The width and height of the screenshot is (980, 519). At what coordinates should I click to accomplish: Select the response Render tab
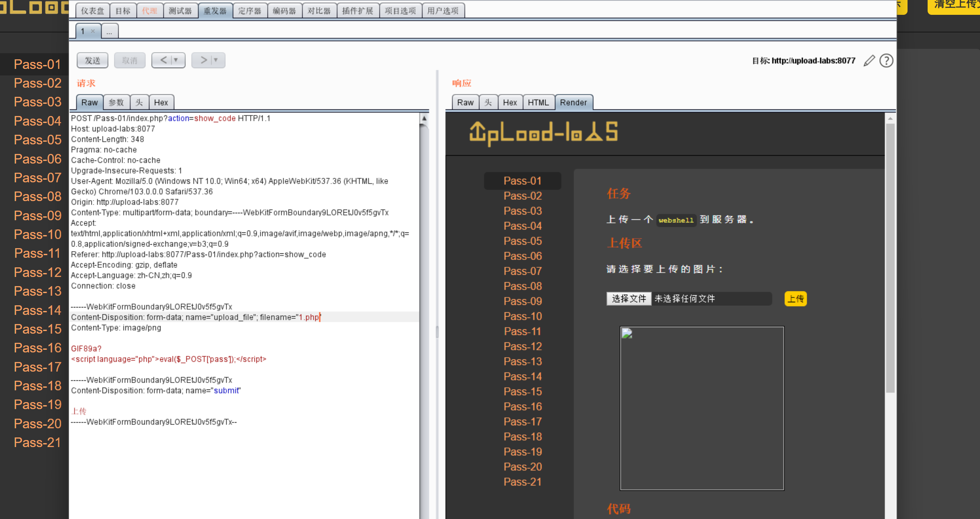coord(574,102)
